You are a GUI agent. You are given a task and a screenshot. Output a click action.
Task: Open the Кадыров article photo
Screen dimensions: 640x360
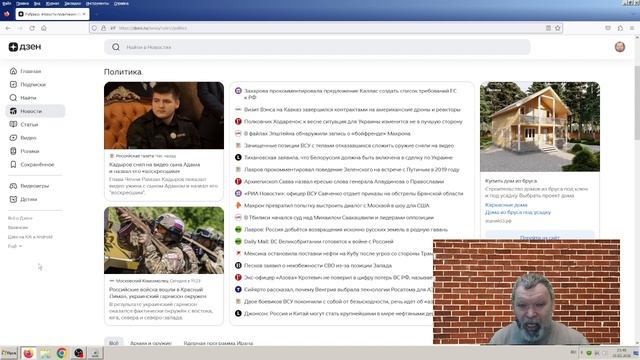(164, 116)
